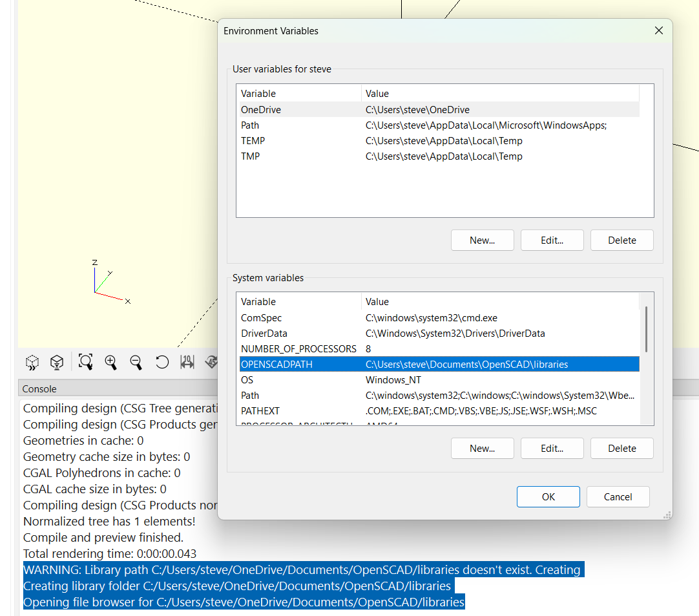Click the OpenSCAD Render hourglass cube icon

click(x=57, y=362)
